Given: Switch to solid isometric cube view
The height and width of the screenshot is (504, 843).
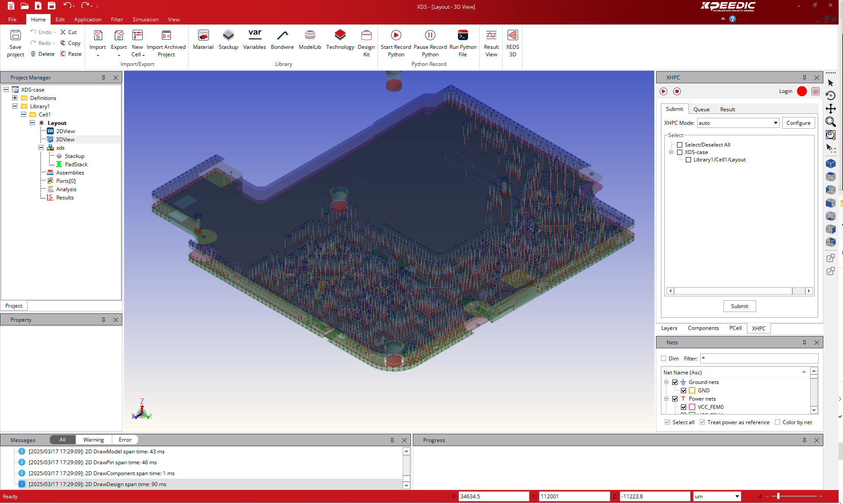Looking at the screenshot, I should [831, 164].
